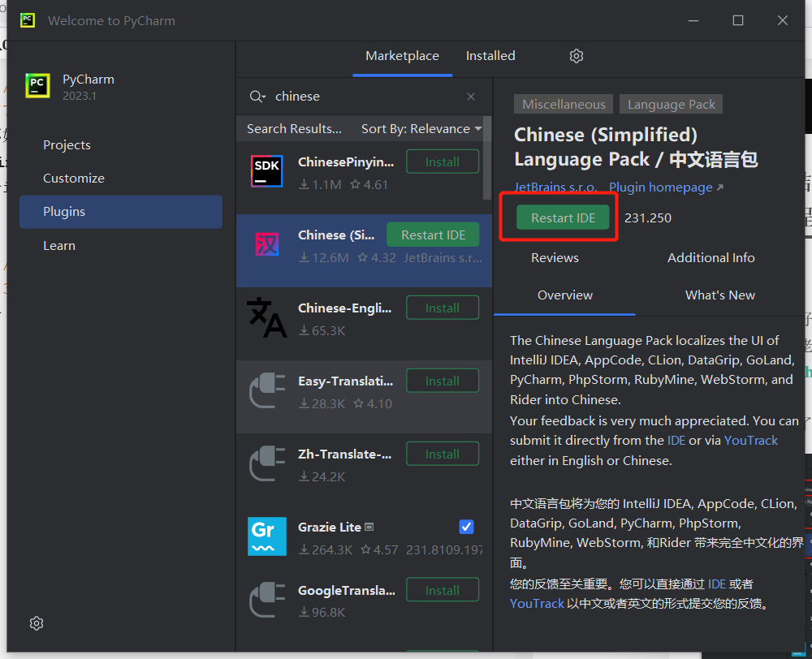Open Sort By Relevance dropdown
The width and height of the screenshot is (812, 659).
tap(421, 128)
